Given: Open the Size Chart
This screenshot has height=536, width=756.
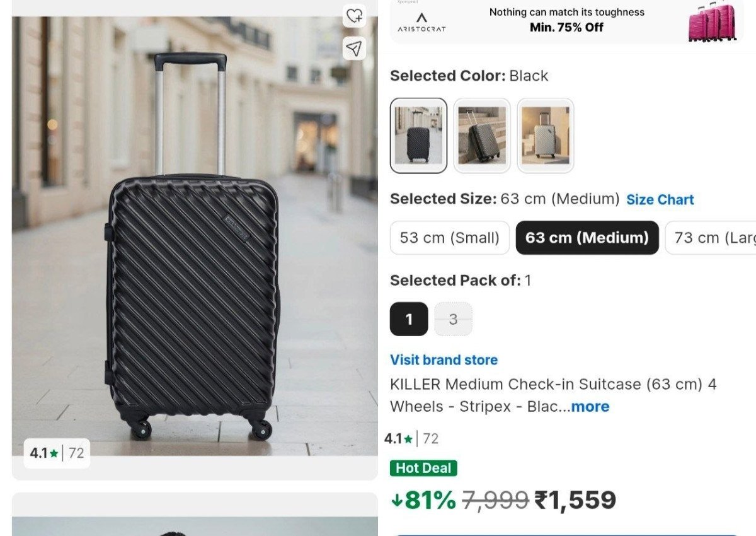Looking at the screenshot, I should tap(660, 199).
